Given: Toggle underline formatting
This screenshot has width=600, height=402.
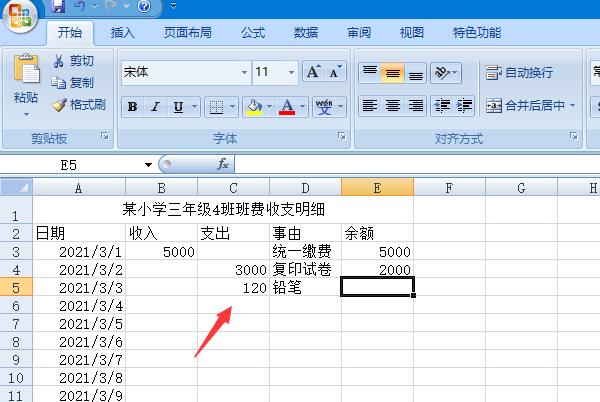Looking at the screenshot, I should click(178, 107).
